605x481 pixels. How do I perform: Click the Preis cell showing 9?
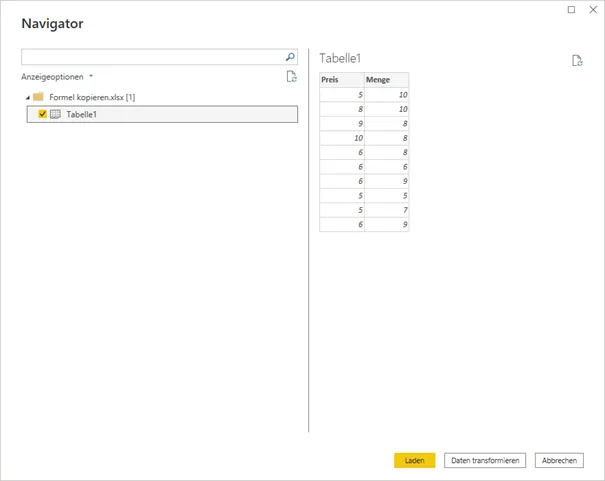coord(342,124)
